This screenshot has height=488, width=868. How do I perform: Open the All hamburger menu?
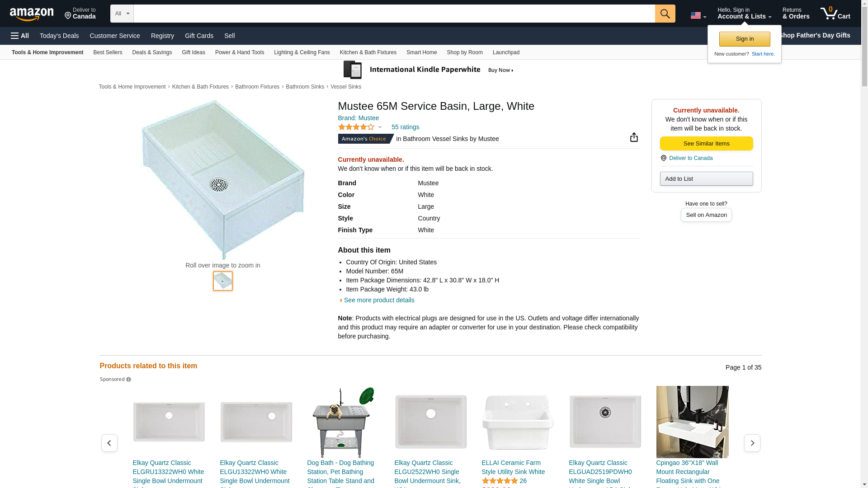[20, 36]
